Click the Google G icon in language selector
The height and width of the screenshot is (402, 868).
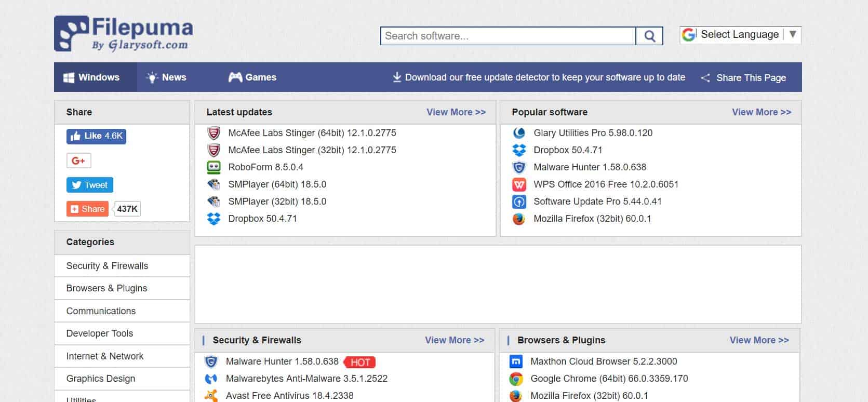click(689, 35)
